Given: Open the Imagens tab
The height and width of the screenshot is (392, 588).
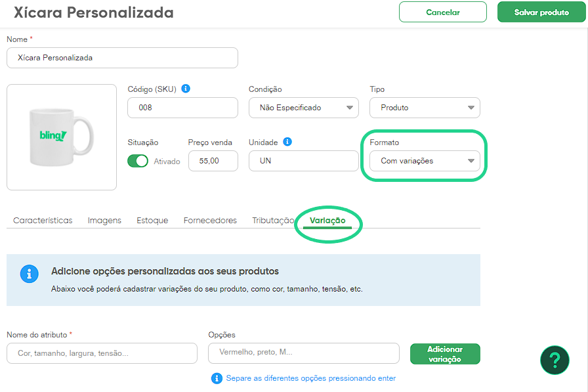Looking at the screenshot, I should 104,221.
